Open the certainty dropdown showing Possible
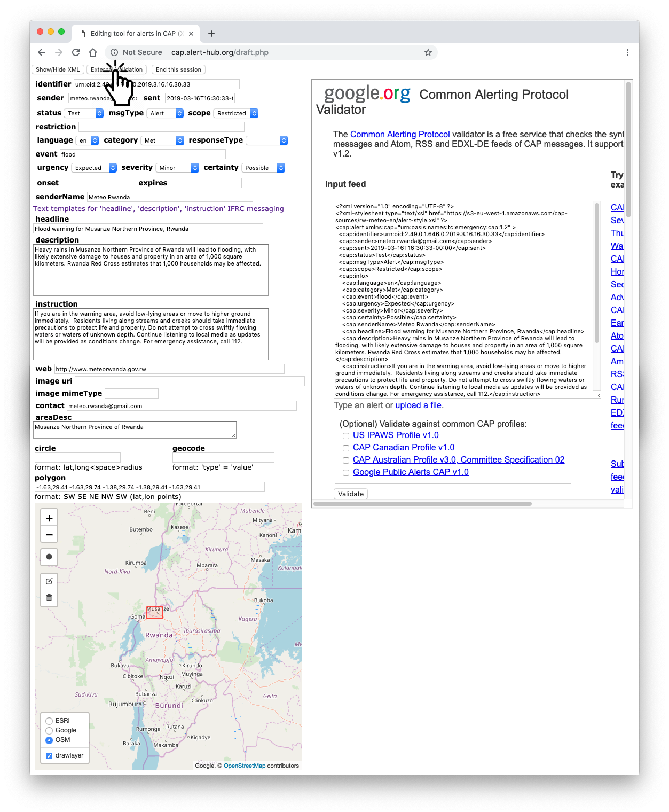669x812 pixels. pos(263,168)
